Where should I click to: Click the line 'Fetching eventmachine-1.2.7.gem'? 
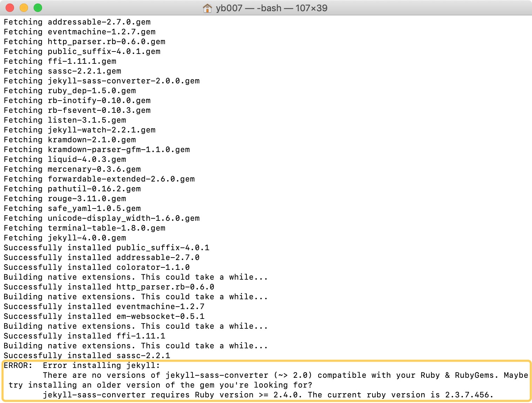tap(80, 32)
